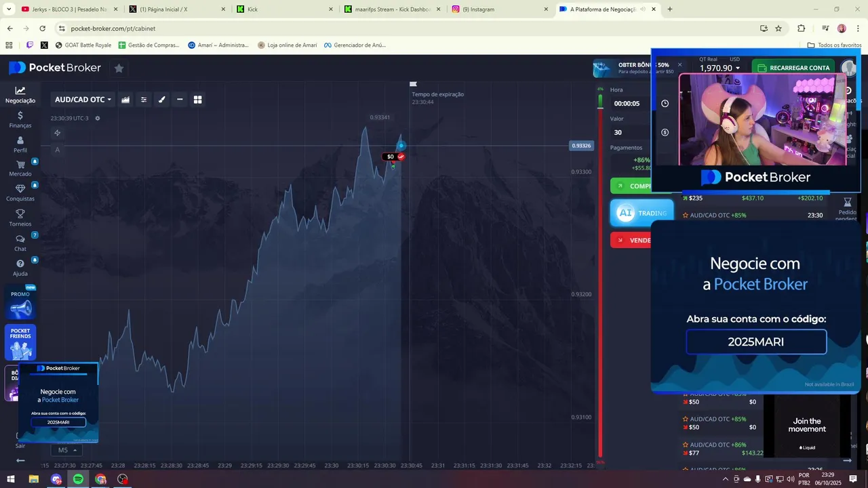Click the open trade $0 marker on chart
Screen dimensions: 868x488
[394, 157]
